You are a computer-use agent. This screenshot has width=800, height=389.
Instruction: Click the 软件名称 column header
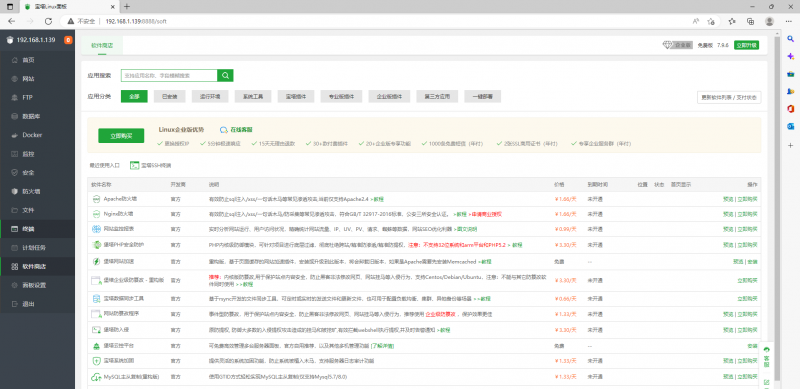[102, 184]
